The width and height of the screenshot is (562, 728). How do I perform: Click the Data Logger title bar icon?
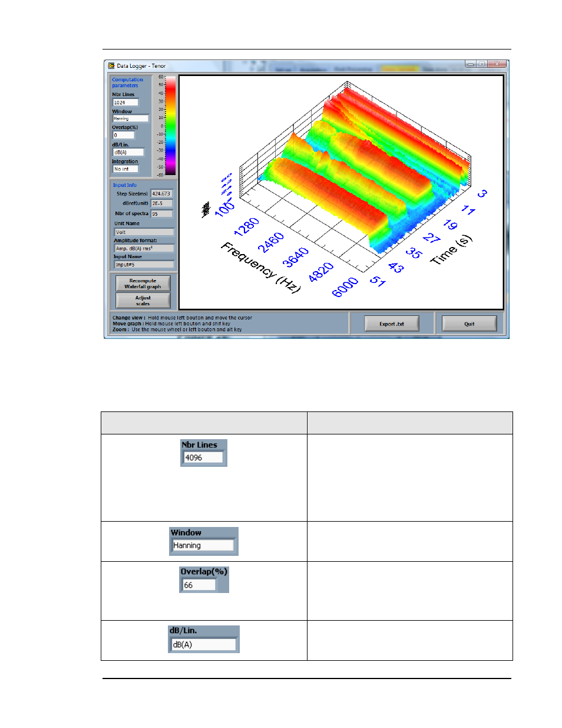click(x=111, y=66)
